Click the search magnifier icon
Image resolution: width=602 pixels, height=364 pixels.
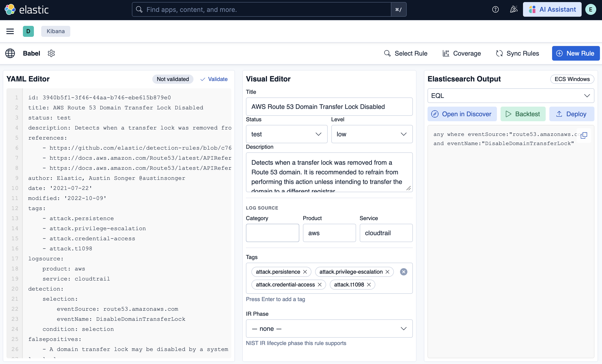pyautogui.click(x=139, y=10)
